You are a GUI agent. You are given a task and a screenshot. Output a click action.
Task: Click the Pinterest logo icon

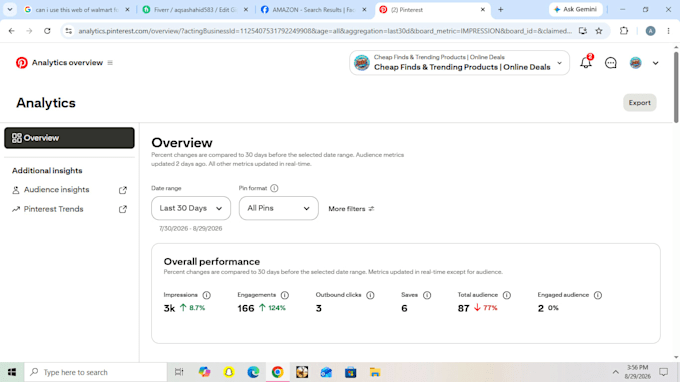point(22,63)
